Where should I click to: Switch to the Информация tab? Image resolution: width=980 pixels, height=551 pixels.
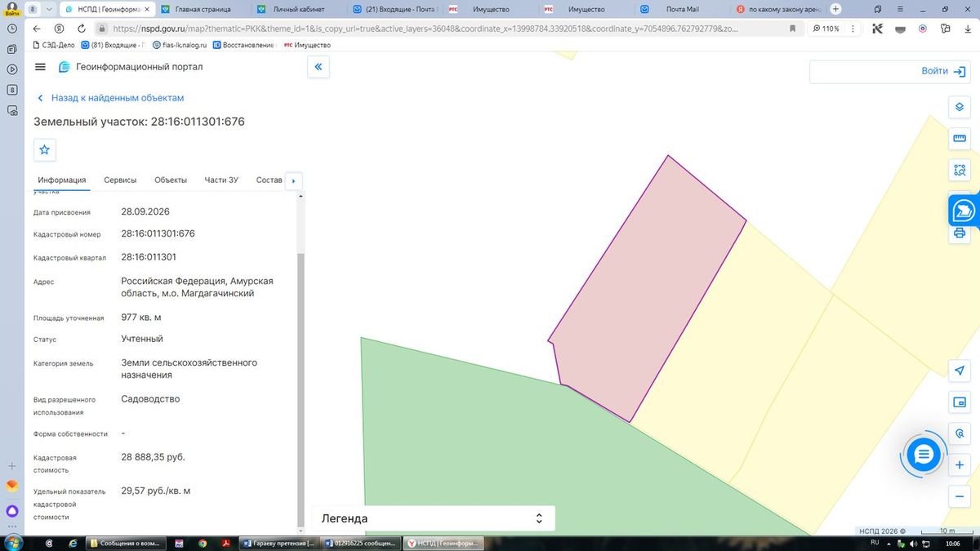[x=62, y=180]
